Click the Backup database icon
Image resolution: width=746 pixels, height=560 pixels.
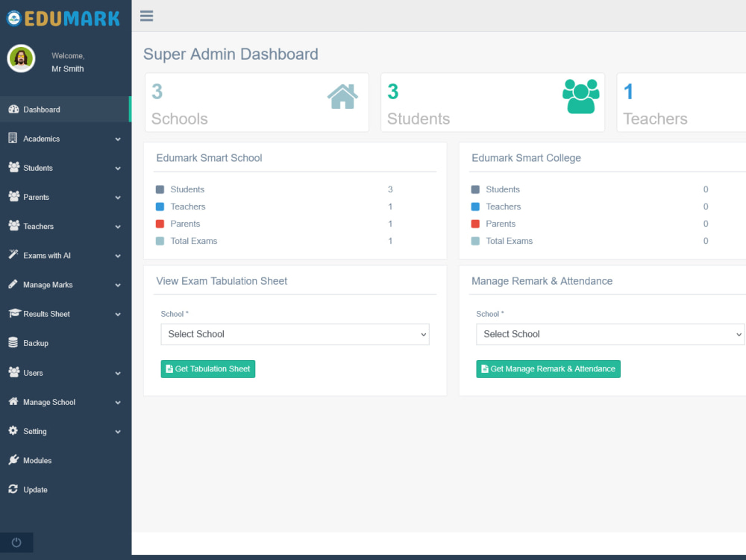click(x=13, y=342)
